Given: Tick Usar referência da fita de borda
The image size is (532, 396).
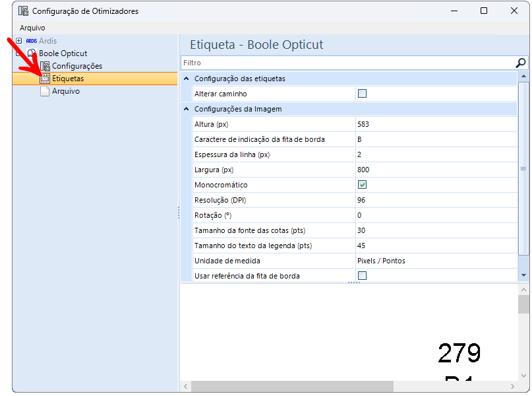Looking at the screenshot, I should (362, 275).
